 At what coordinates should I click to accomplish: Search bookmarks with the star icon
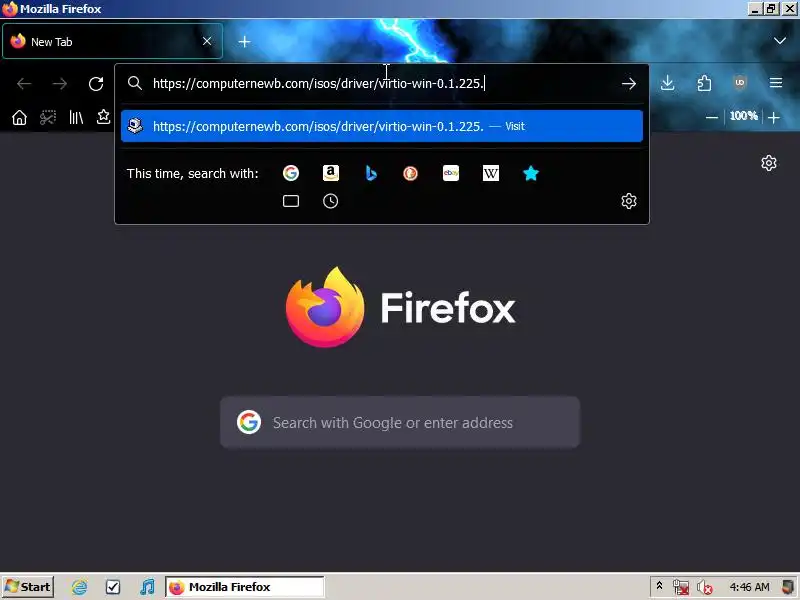coord(531,173)
